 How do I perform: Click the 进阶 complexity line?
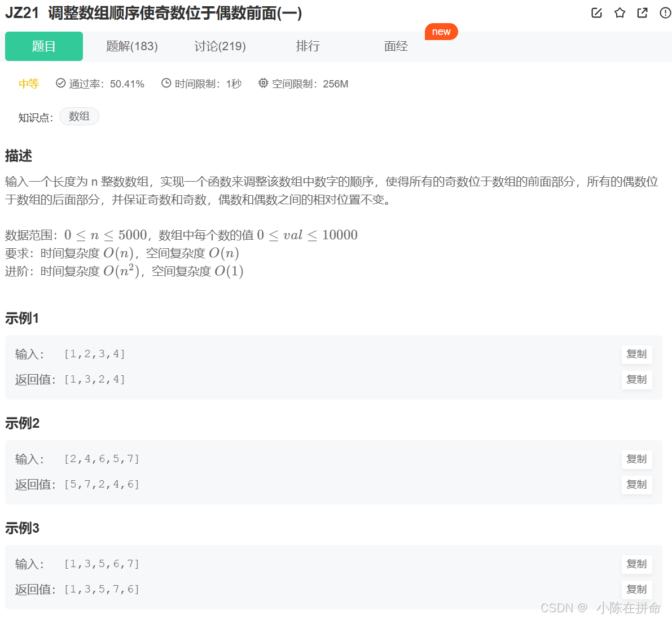(124, 271)
